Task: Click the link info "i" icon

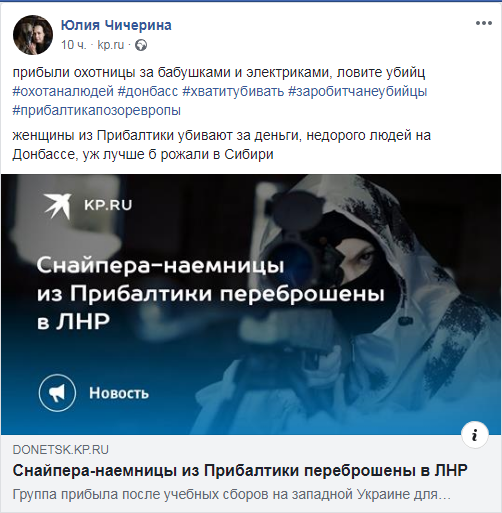Action: (x=475, y=435)
